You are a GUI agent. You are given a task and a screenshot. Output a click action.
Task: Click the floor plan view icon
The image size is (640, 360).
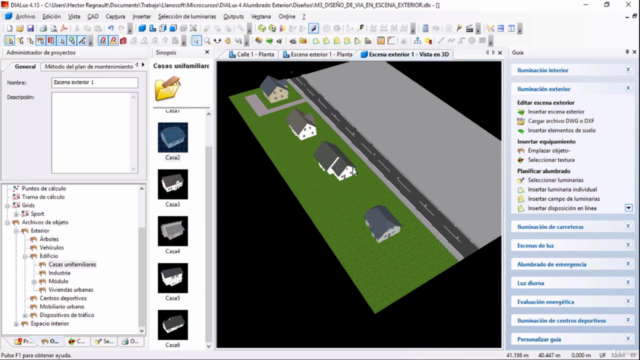[x=153, y=28]
